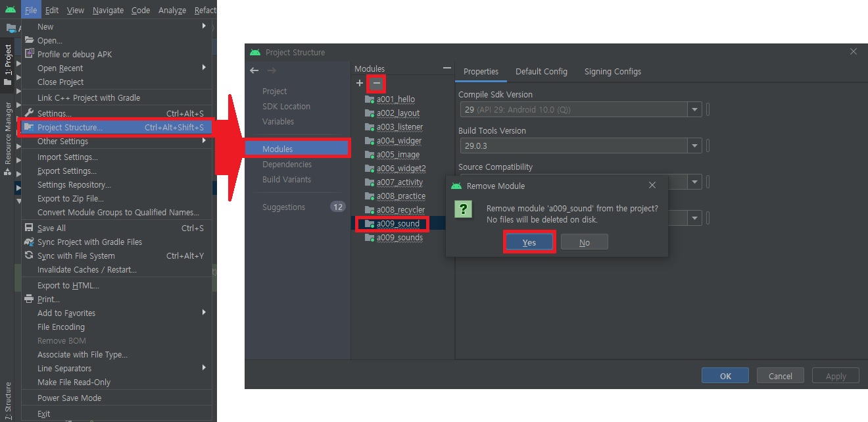Open the Resource Manager side tab
This screenshot has width=868, height=422.
pyautogui.click(x=8, y=138)
